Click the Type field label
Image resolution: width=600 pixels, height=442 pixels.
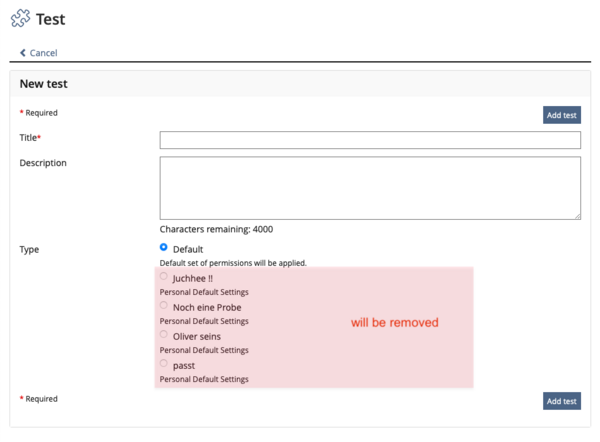[29, 249]
